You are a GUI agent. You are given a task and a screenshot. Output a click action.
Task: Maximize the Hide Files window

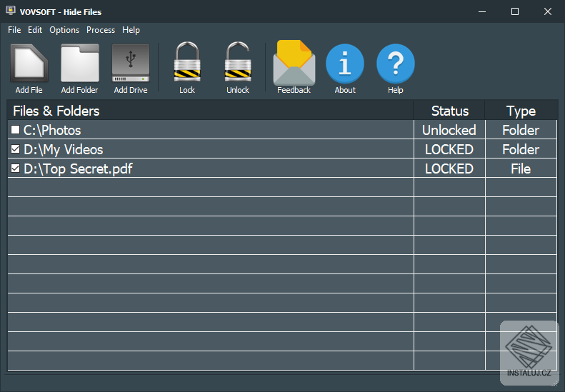click(x=515, y=11)
